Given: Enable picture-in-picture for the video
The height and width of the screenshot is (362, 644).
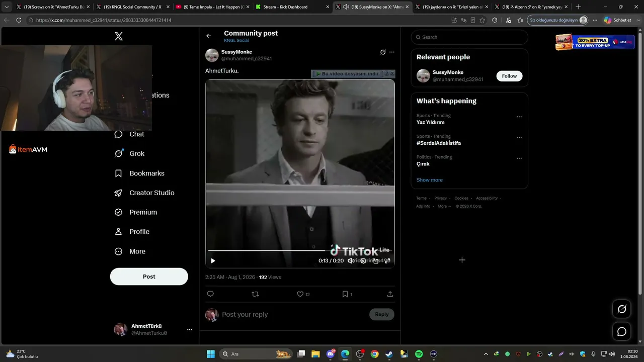Looking at the screenshot, I should tap(375, 260).
